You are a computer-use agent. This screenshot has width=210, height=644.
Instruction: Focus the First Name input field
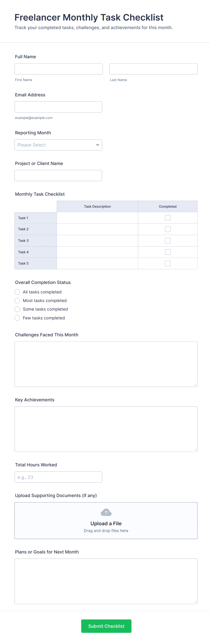coord(58,69)
